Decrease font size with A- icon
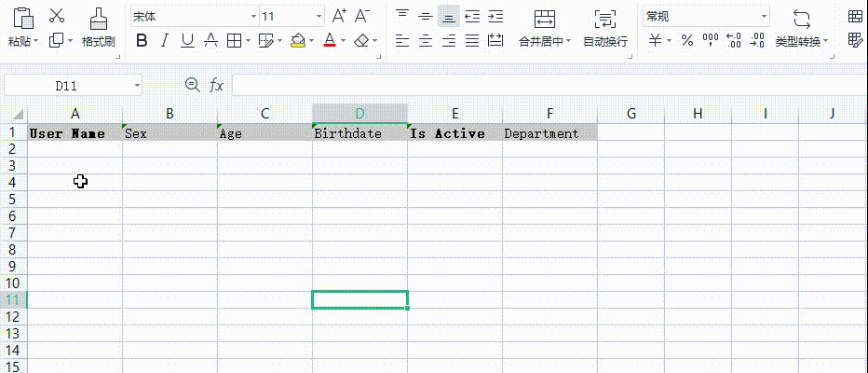 pos(362,16)
